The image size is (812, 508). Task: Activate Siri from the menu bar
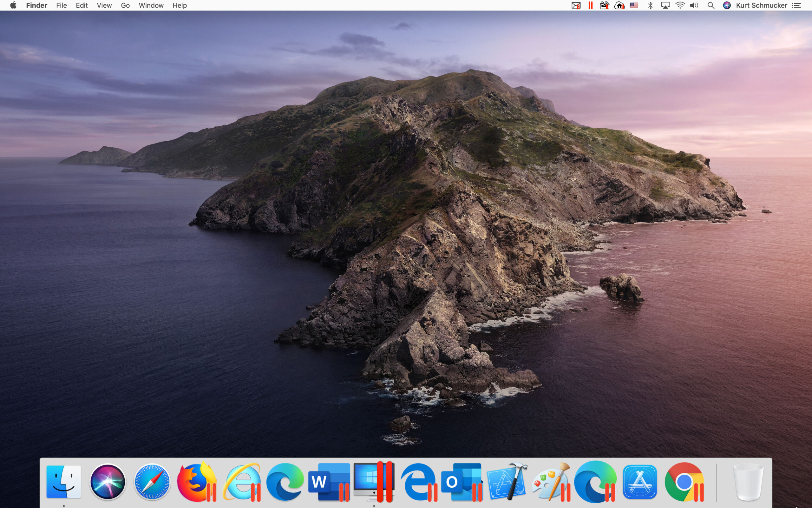click(727, 5)
